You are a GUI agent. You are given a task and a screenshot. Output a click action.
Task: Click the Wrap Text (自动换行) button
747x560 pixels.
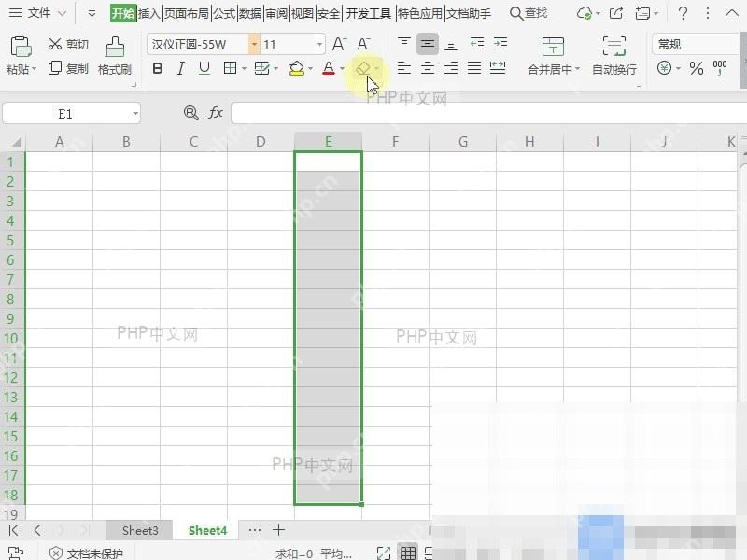coord(614,56)
